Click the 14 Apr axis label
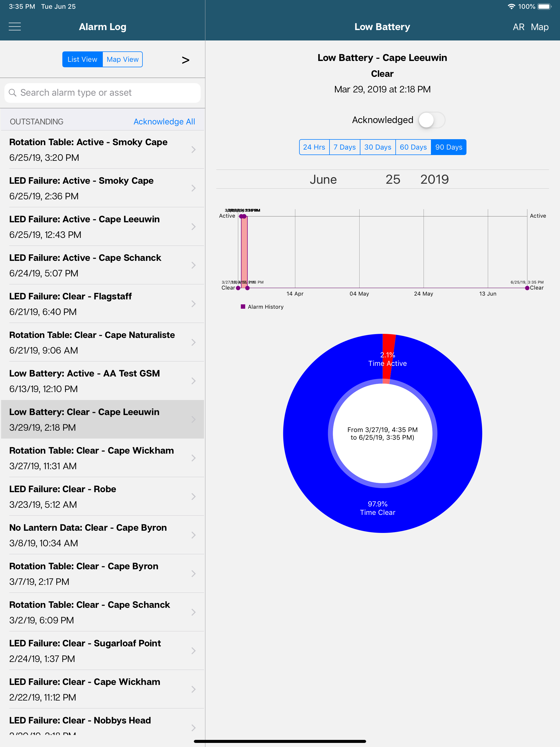Viewport: 560px width, 747px height. click(295, 294)
